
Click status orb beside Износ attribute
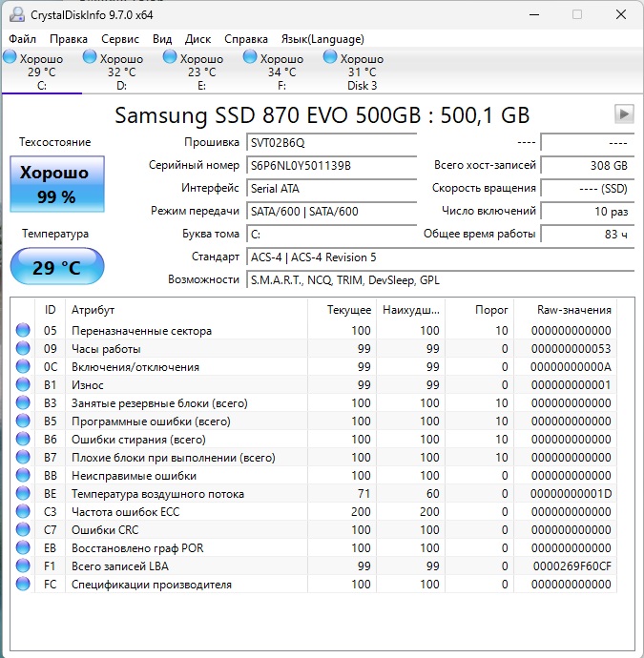point(23,385)
